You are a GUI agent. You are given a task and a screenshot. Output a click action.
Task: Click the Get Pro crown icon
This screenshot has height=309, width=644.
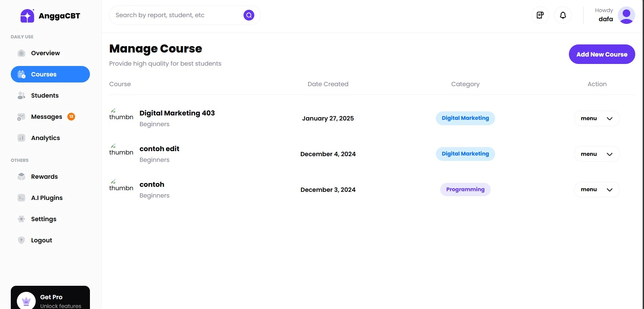pyautogui.click(x=26, y=301)
